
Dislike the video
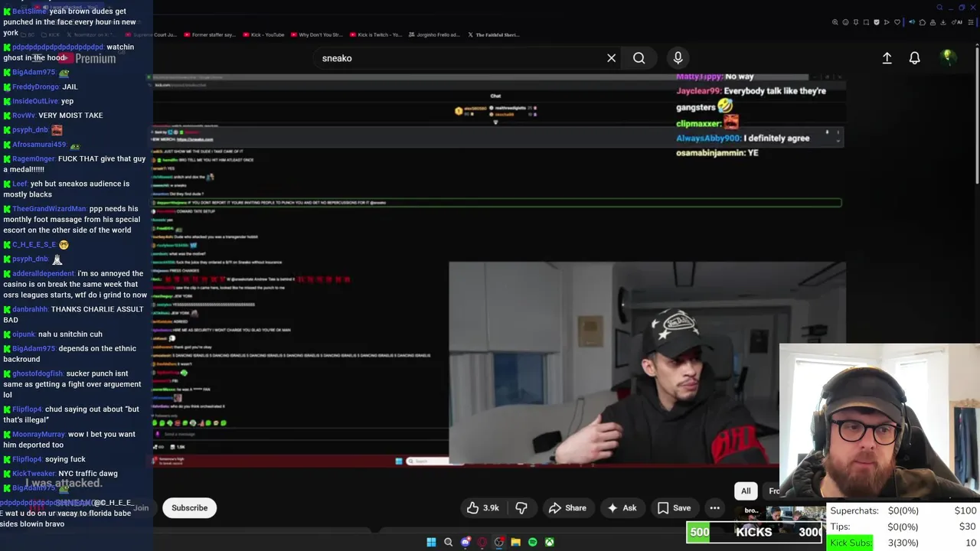click(x=521, y=508)
